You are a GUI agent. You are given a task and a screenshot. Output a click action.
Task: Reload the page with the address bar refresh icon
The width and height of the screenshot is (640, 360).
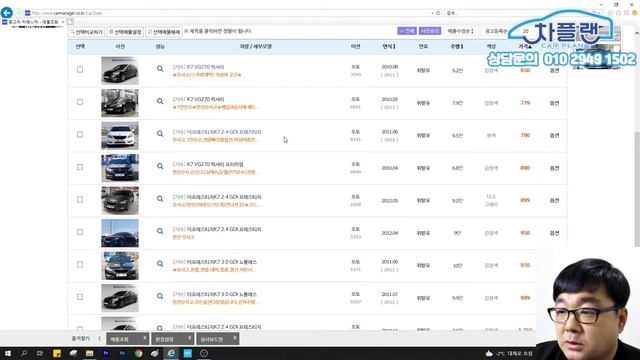point(438,13)
